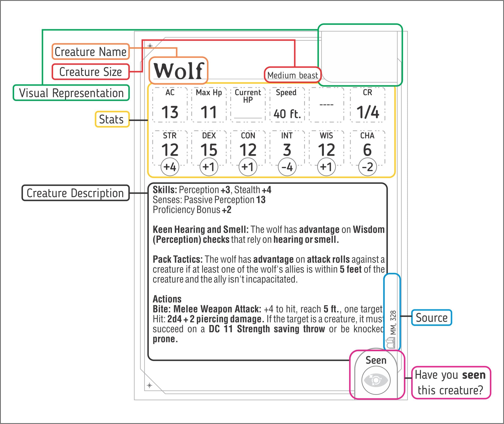Click the WIS +1 modifier circle
The image size is (504, 424).
(327, 167)
